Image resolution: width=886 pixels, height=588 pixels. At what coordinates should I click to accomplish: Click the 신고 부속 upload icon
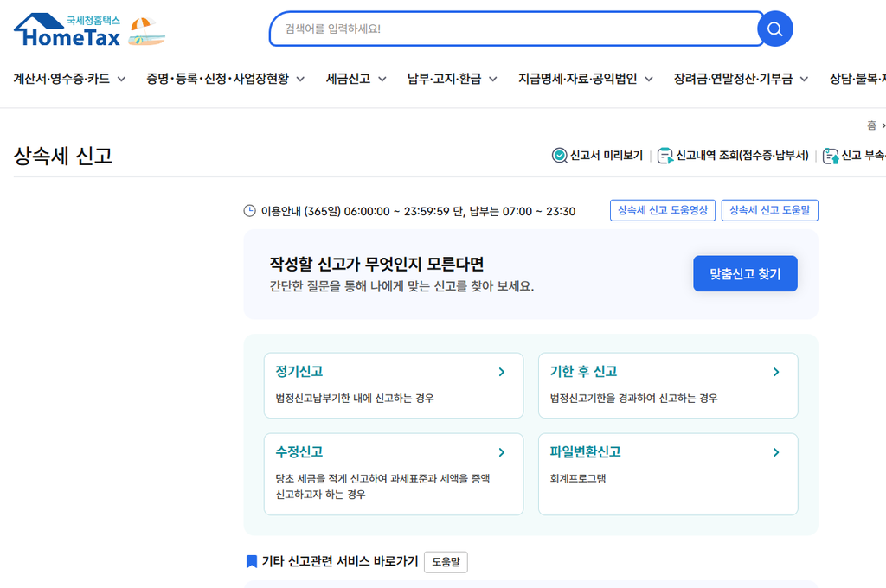click(x=831, y=156)
